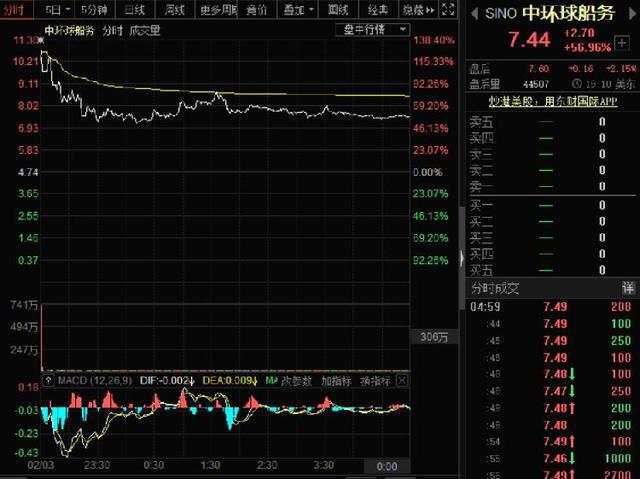Select the 卖五 order book row
This screenshot has height=479, width=640.
pos(552,122)
